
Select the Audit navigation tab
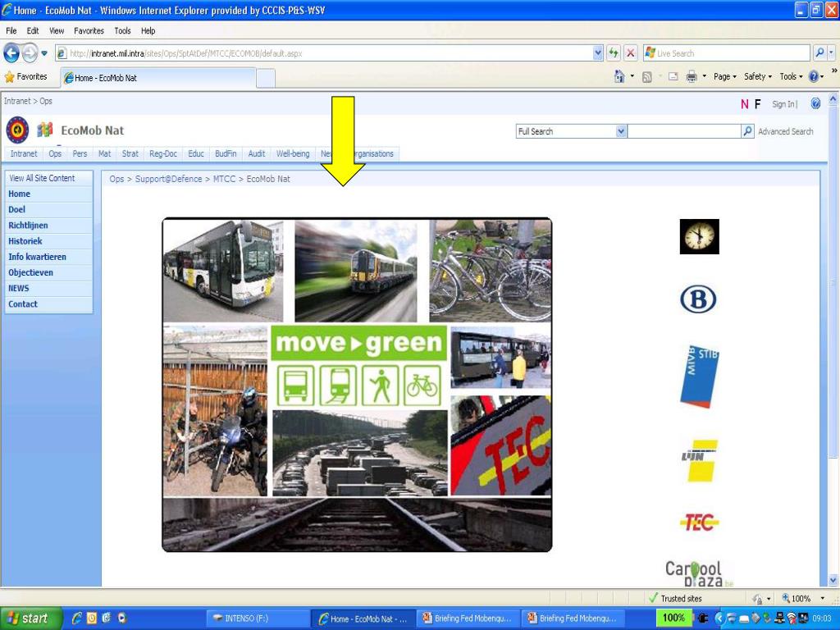click(x=257, y=153)
